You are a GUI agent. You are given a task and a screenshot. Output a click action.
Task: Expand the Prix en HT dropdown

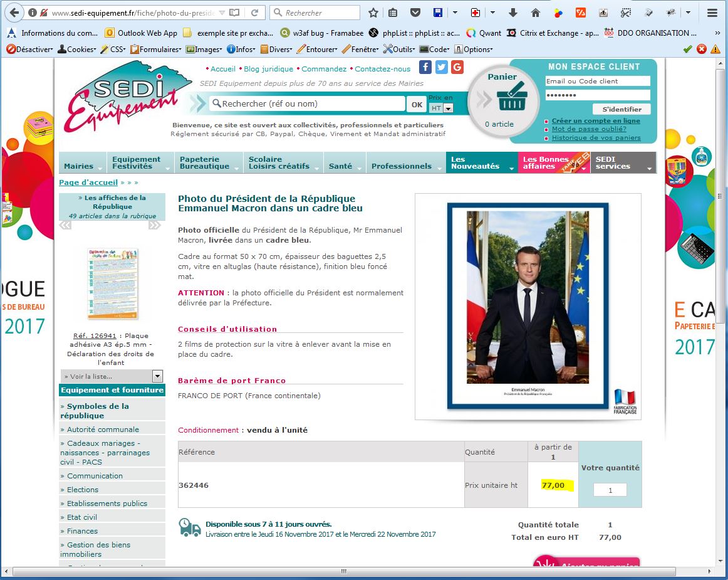point(442,108)
